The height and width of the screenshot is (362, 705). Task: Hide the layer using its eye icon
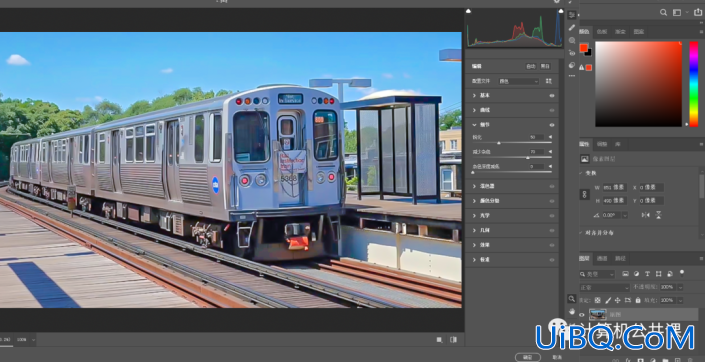[582, 315]
